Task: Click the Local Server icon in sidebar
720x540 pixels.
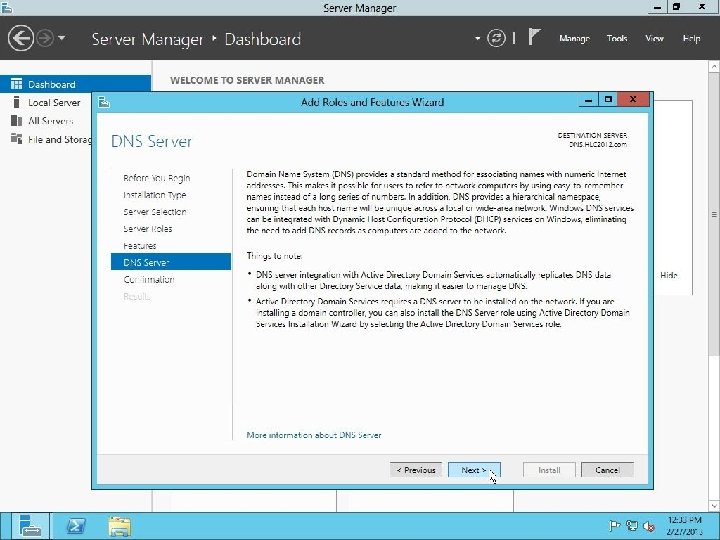Action: coord(17,102)
